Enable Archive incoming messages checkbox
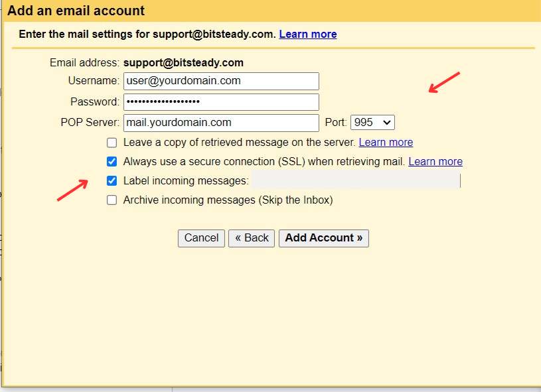This screenshot has width=541, height=392. (x=112, y=200)
